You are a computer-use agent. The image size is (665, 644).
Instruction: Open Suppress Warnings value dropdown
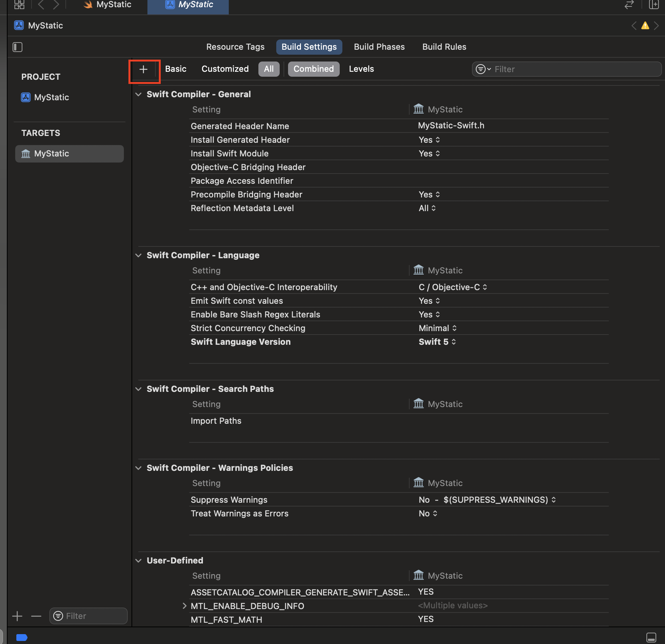[x=488, y=500]
